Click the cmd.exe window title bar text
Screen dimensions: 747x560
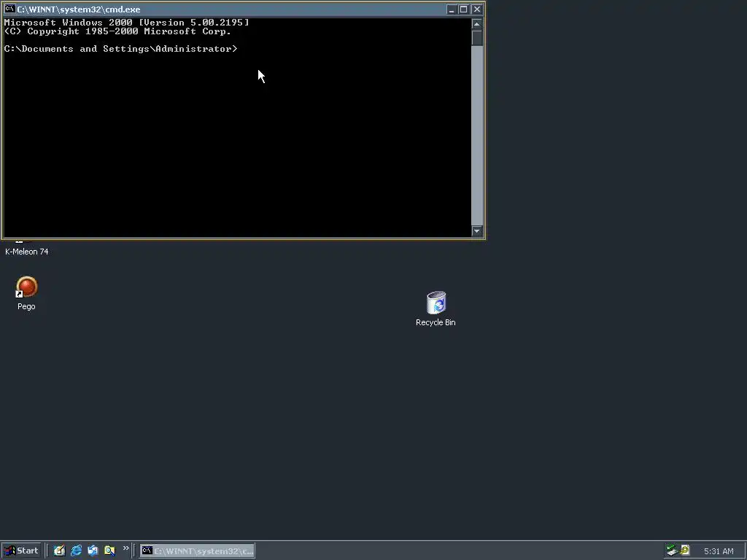coord(79,9)
